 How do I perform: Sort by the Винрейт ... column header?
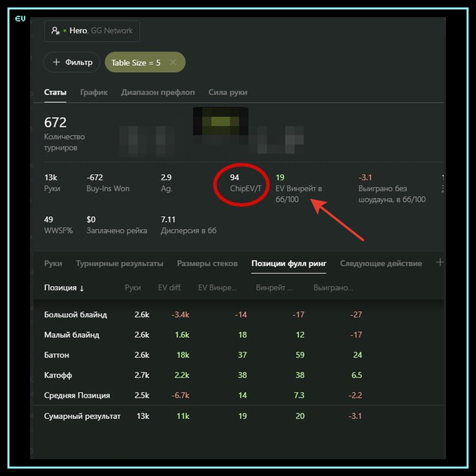(x=275, y=288)
